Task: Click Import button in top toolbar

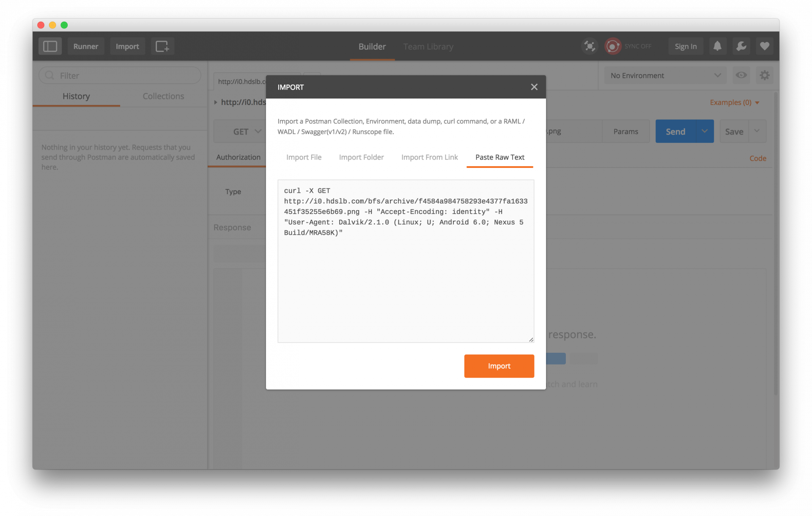Action: coord(127,46)
